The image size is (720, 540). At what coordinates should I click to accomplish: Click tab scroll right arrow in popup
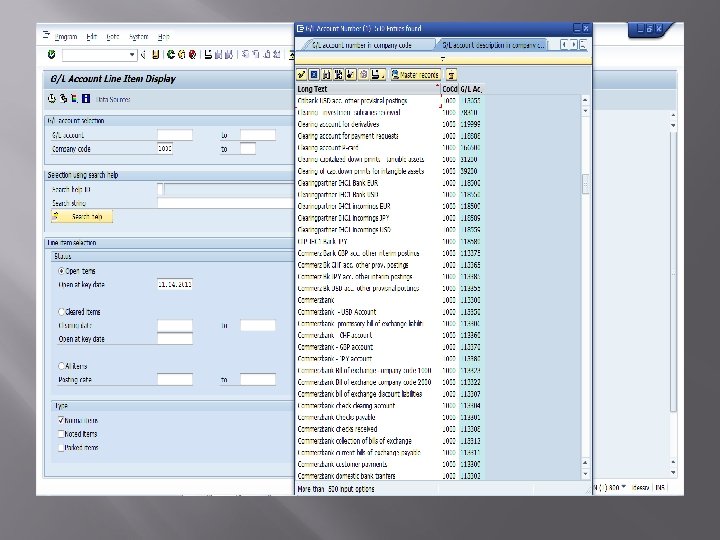[574, 45]
